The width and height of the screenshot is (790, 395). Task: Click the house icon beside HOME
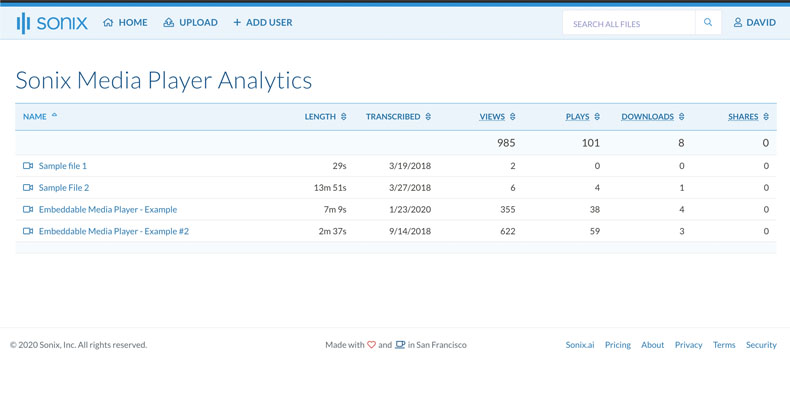point(108,23)
